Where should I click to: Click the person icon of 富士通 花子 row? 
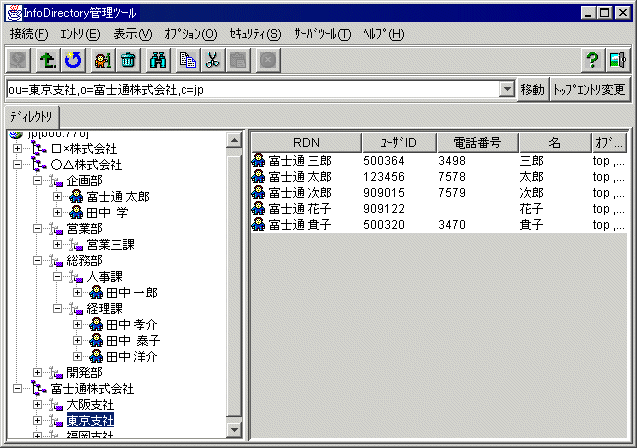(x=258, y=208)
